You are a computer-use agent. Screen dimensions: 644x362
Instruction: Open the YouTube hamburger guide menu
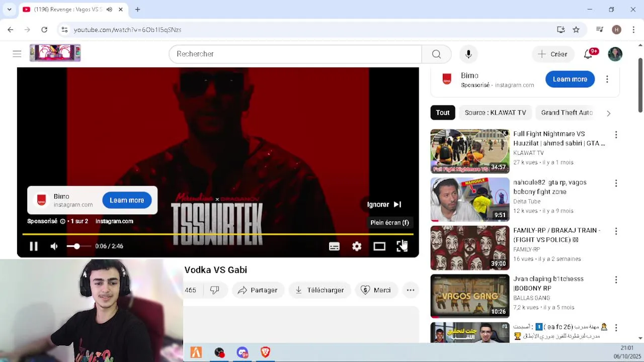pos(17,54)
